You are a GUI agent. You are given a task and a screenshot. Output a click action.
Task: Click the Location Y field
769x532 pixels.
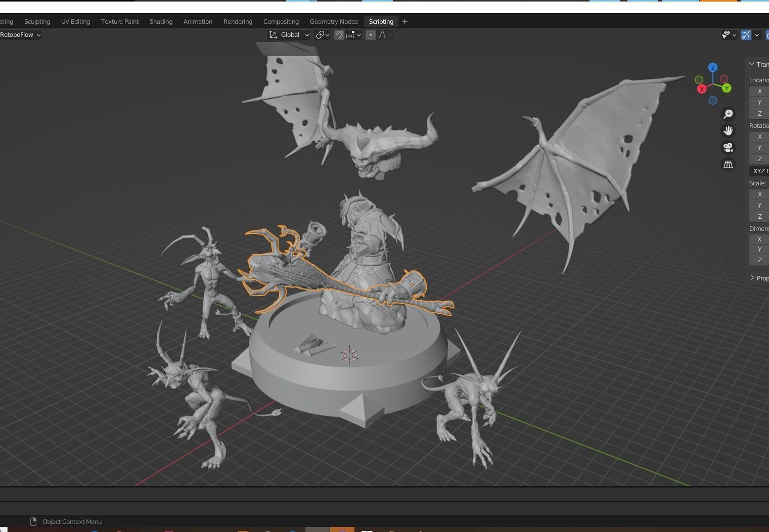pyautogui.click(x=759, y=103)
